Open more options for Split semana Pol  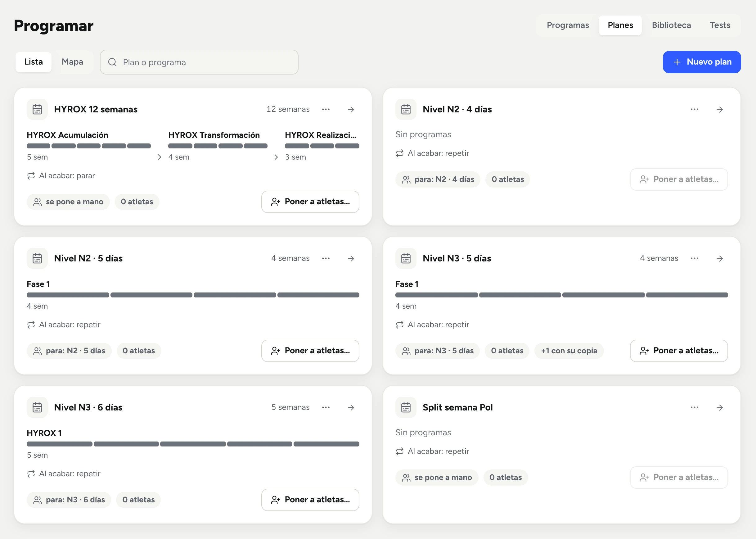tap(694, 408)
